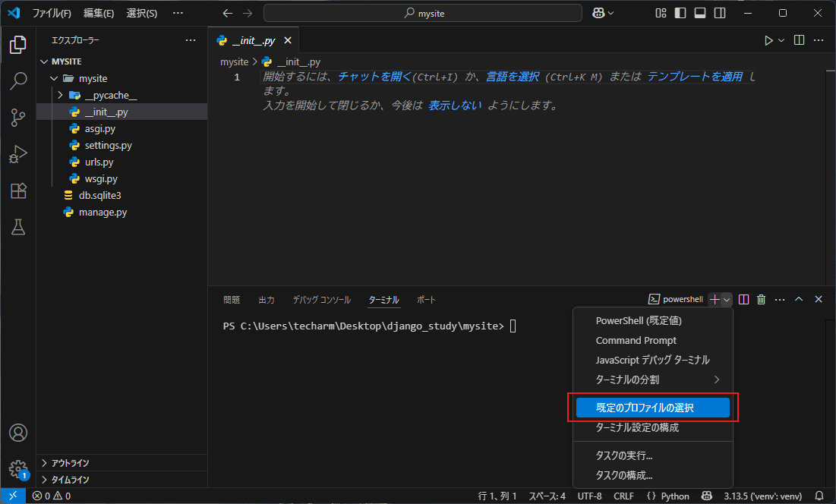The height and width of the screenshot is (504, 836).
Task: Open the Testing flask view
Action: pyautogui.click(x=18, y=227)
